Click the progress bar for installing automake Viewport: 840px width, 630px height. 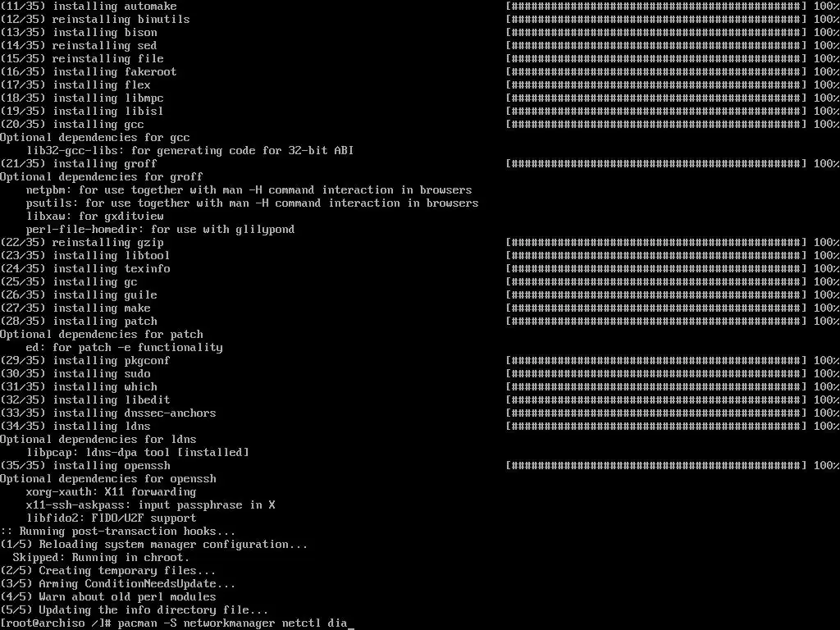pyautogui.click(x=655, y=7)
